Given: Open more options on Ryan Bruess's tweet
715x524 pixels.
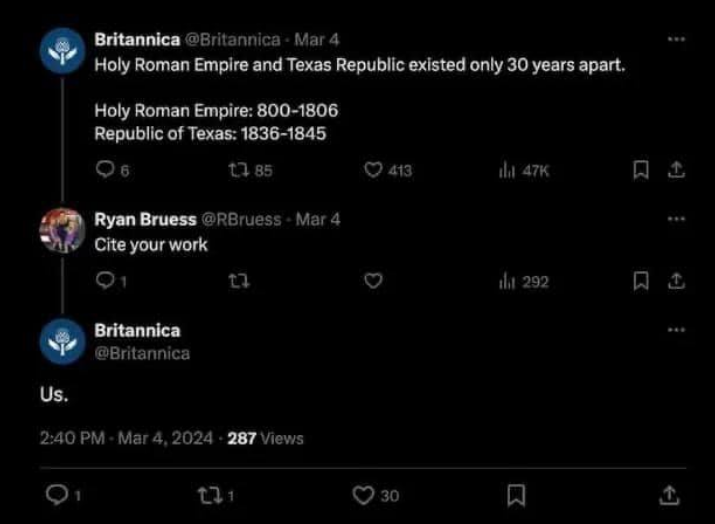Looking at the screenshot, I should pyautogui.click(x=677, y=218).
